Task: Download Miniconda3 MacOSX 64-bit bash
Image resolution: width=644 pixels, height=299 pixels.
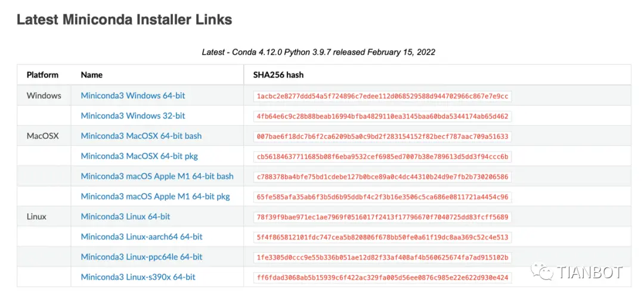Action: tap(141, 136)
